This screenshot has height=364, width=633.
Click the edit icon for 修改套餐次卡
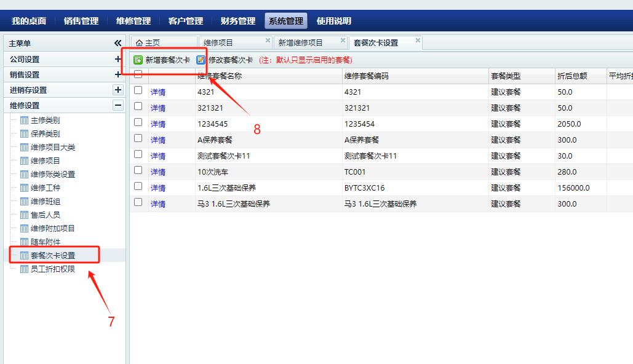click(201, 60)
